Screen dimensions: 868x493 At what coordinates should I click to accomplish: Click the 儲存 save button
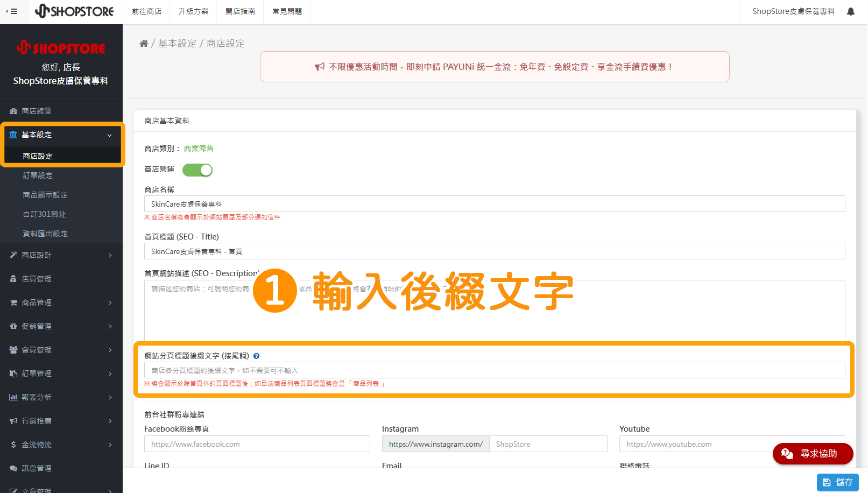(837, 482)
